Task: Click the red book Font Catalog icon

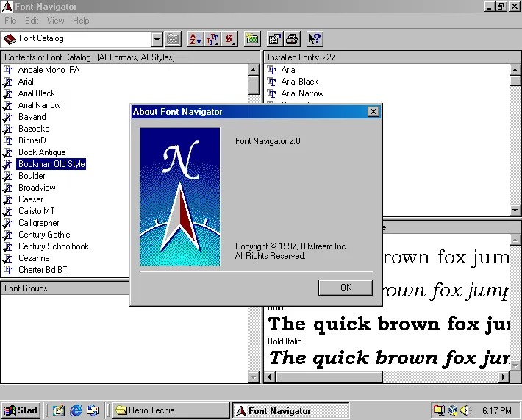Action: (10, 39)
